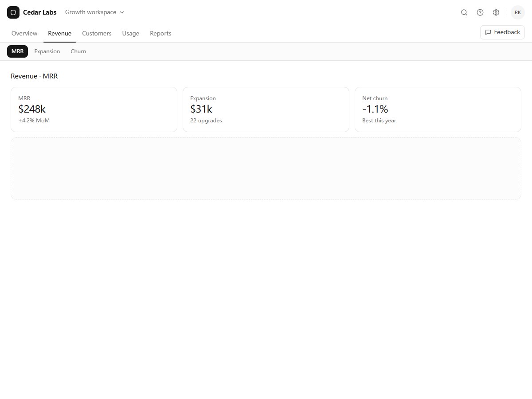Open help via the question mark icon
The image size is (532, 399).
click(480, 12)
